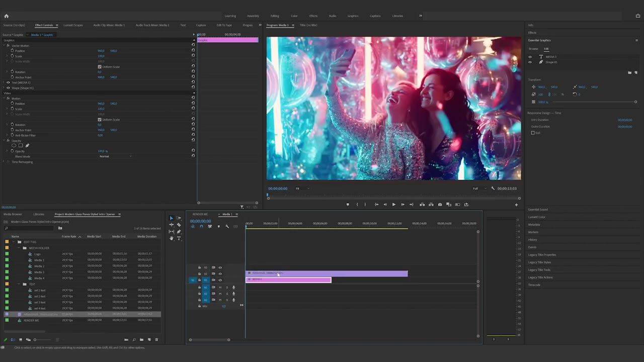The image size is (644, 362).
Task: Toggle the Roll checkbox in Essential Graphics
Action: pyautogui.click(x=533, y=133)
